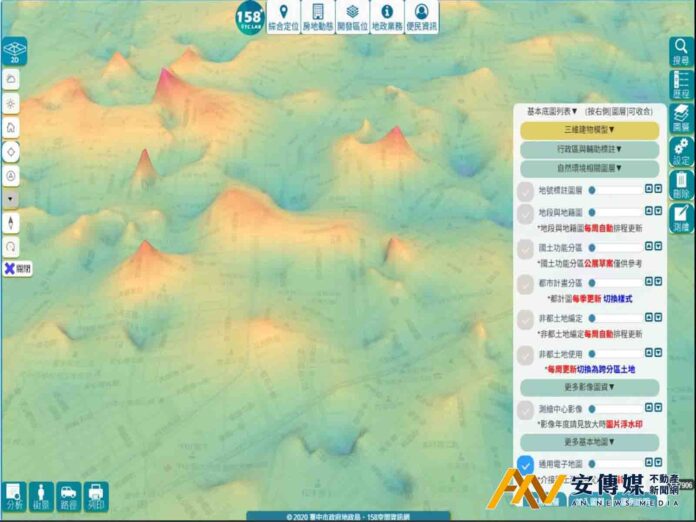
Task: Adjust the 地號標註圖層 opacity slider
Action: pyautogui.click(x=615, y=190)
